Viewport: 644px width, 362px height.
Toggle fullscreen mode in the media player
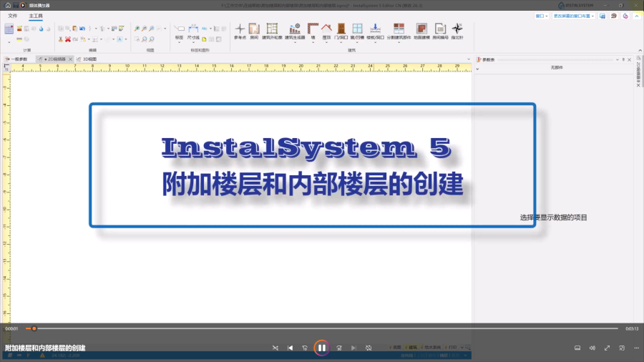click(608, 348)
